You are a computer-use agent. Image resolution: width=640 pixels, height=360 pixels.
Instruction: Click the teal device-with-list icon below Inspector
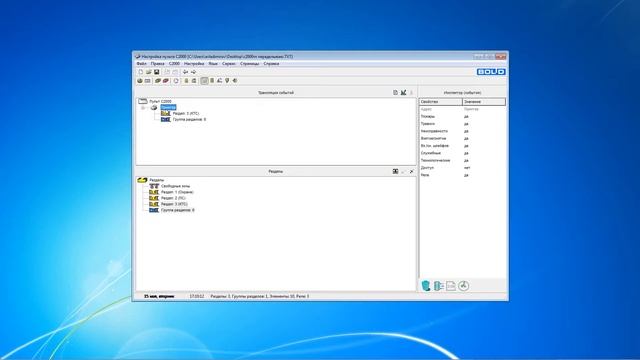click(x=438, y=286)
